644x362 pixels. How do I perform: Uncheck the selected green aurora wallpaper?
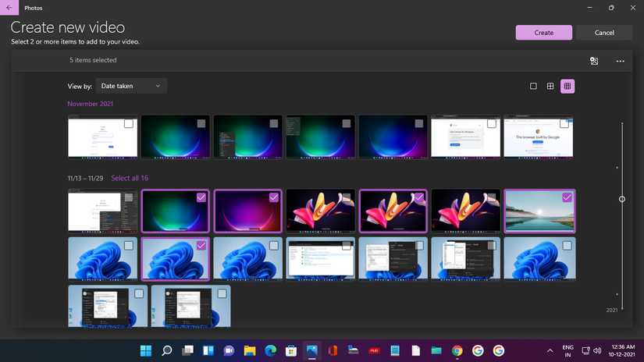pyautogui.click(x=201, y=197)
